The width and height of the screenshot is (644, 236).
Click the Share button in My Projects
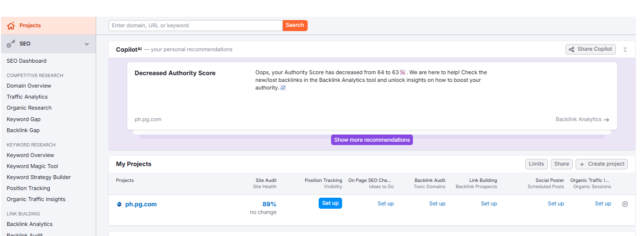[561, 164]
